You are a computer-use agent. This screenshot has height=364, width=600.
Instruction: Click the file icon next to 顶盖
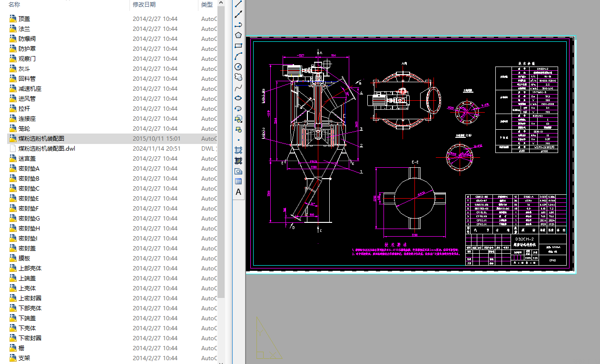[x=13, y=19]
